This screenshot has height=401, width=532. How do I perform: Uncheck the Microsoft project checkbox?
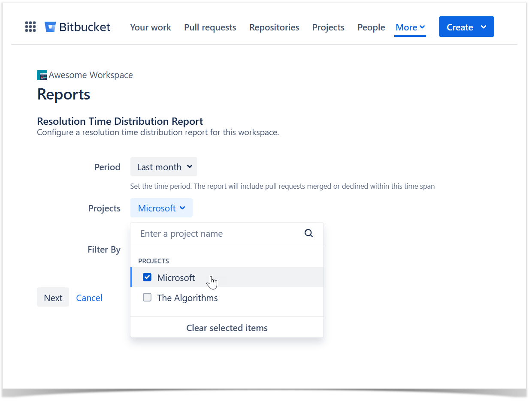(x=147, y=277)
